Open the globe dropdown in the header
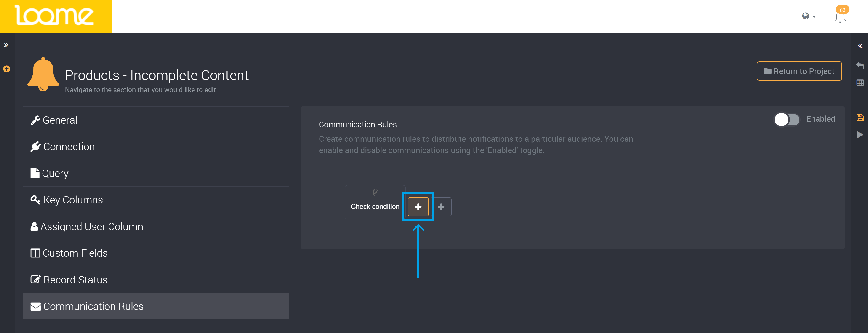This screenshot has width=868, height=333. (x=808, y=16)
